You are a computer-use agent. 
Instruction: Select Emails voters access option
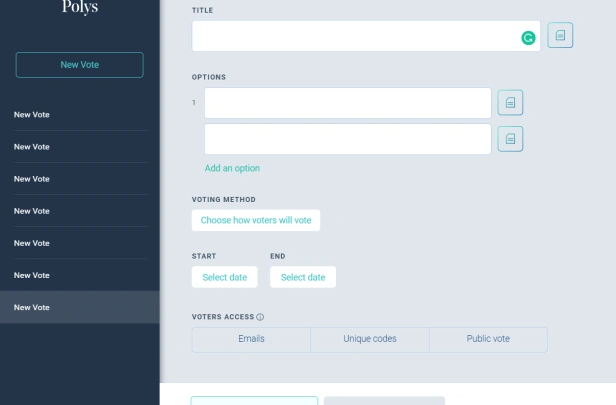pos(251,339)
